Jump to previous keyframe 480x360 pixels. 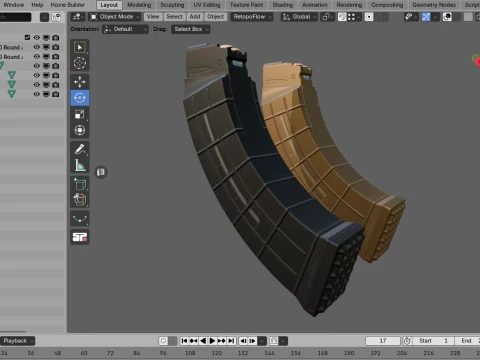coord(193,341)
